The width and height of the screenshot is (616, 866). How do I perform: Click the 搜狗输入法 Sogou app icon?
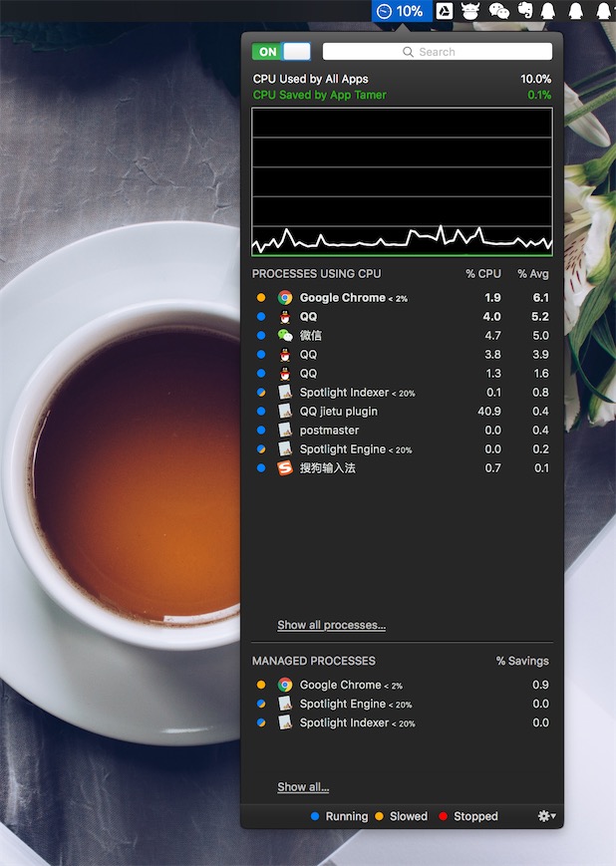[x=284, y=467]
